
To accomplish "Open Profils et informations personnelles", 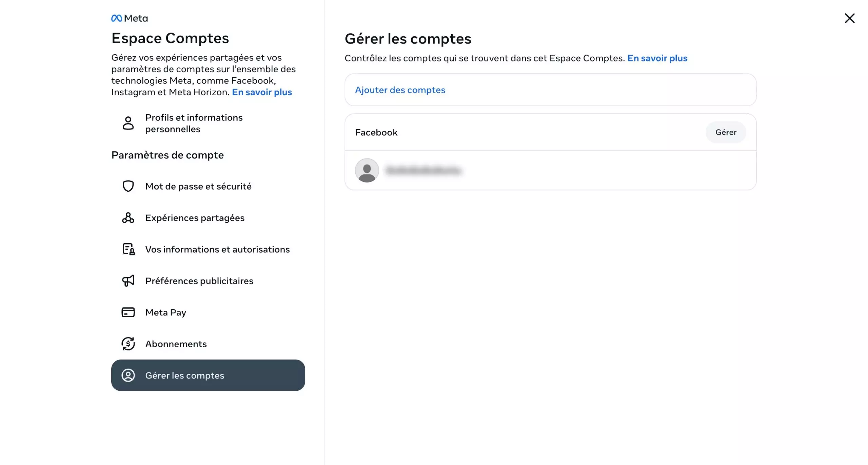I will [194, 123].
